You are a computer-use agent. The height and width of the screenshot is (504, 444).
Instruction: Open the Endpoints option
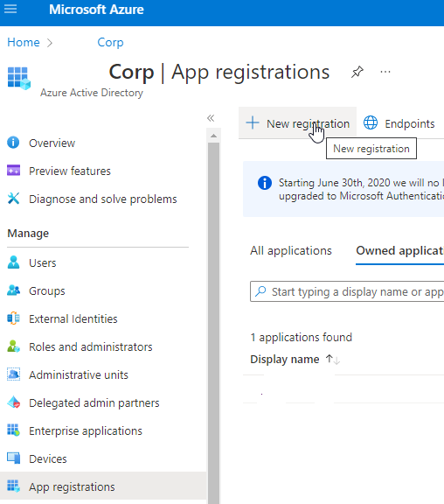click(399, 123)
